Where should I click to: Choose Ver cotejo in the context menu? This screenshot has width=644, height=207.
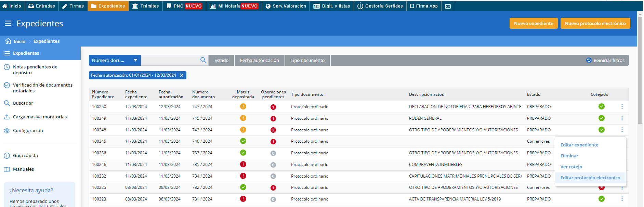point(571,167)
